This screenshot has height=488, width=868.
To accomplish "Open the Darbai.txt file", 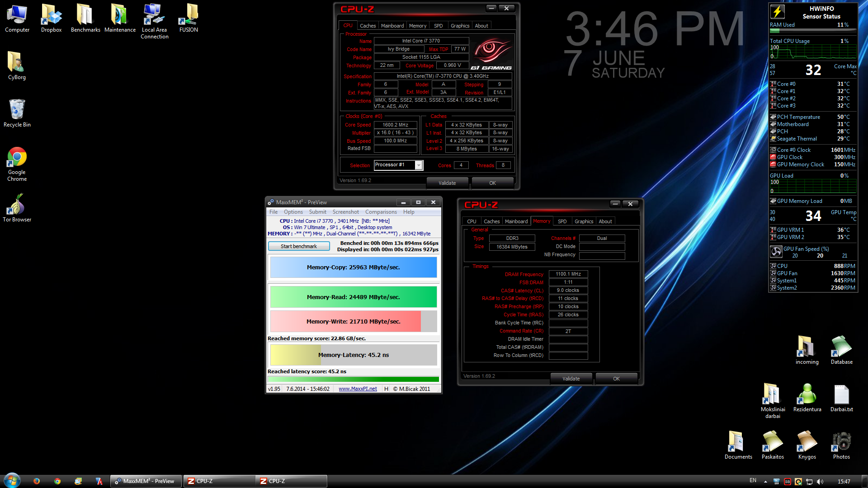I will pos(841,398).
